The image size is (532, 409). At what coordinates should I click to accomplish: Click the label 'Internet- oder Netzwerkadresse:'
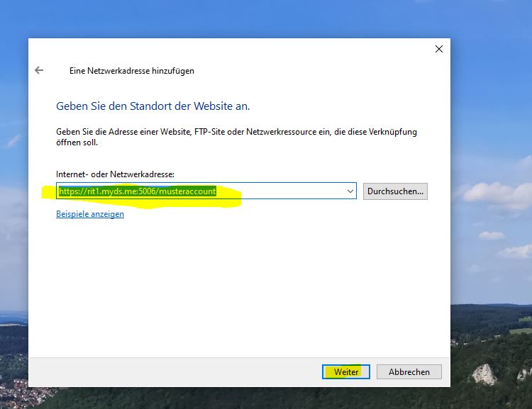(x=115, y=174)
